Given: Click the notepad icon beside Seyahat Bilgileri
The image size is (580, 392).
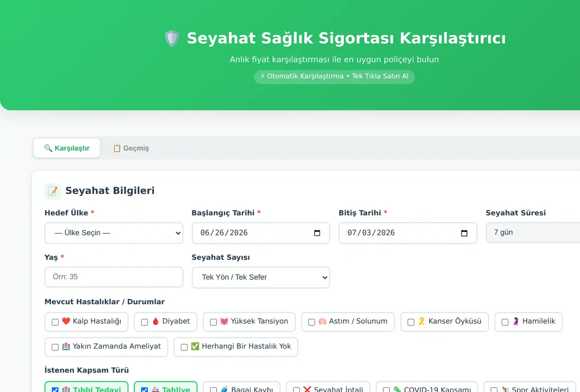Looking at the screenshot, I should 53,191.
